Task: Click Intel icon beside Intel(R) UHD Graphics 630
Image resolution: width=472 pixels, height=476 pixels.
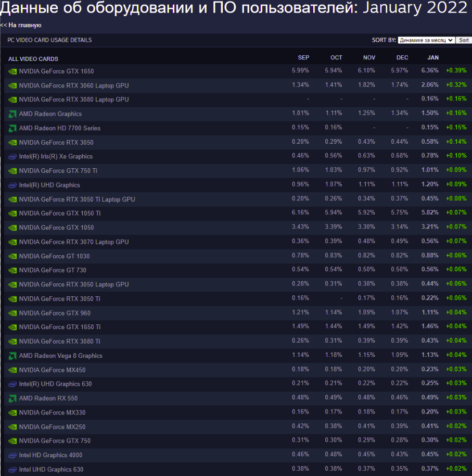Action: pos(12,384)
